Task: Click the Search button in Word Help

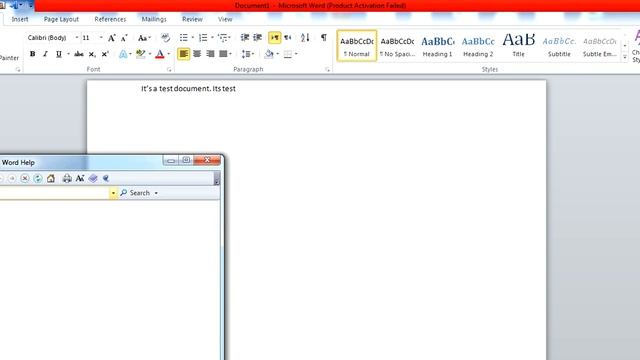Action: pyautogui.click(x=136, y=193)
